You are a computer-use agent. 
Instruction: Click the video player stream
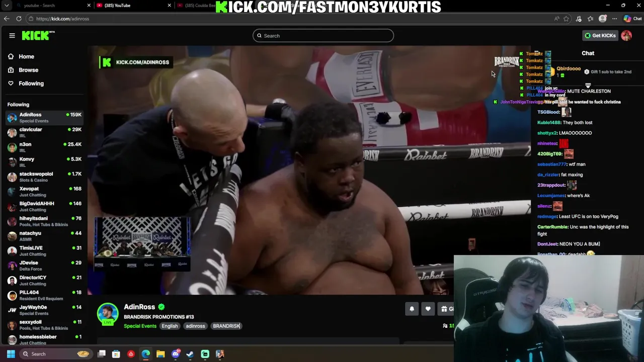click(x=309, y=170)
